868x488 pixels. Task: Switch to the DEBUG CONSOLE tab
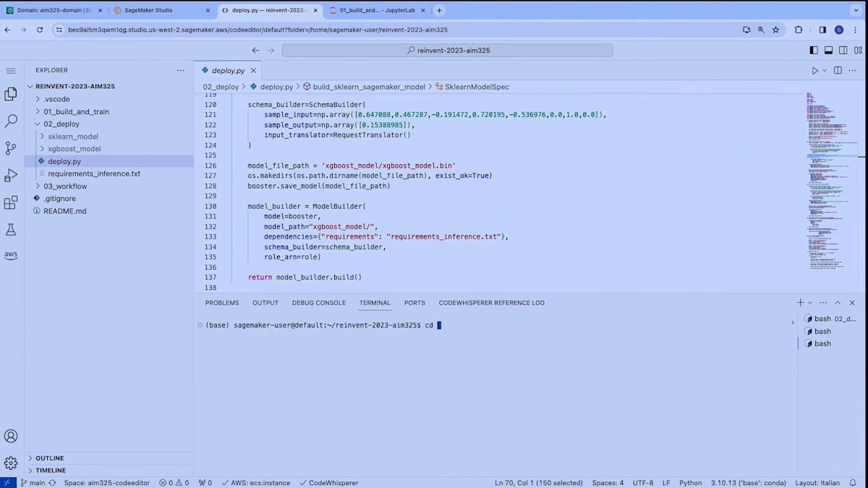(x=319, y=303)
